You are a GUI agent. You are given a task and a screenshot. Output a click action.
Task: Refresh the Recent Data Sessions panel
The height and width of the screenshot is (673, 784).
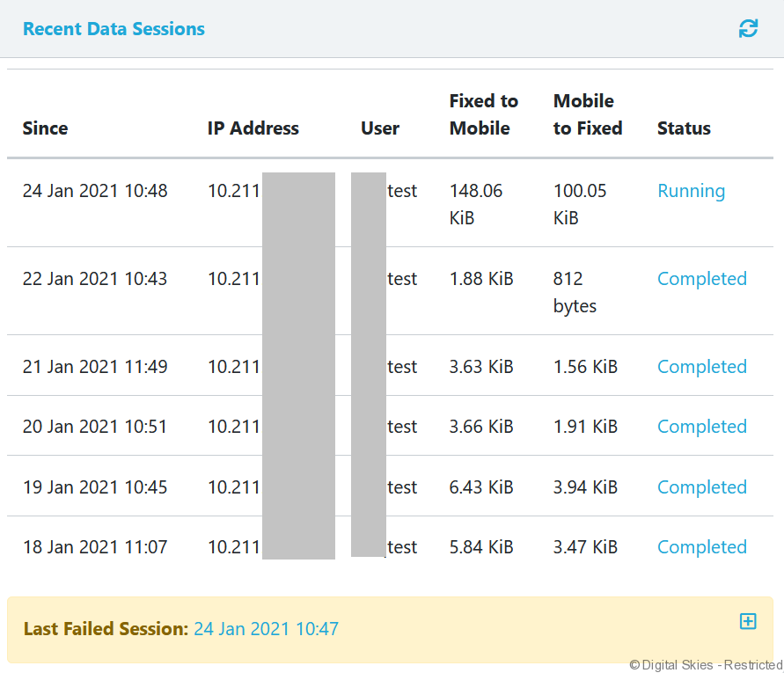(x=748, y=28)
